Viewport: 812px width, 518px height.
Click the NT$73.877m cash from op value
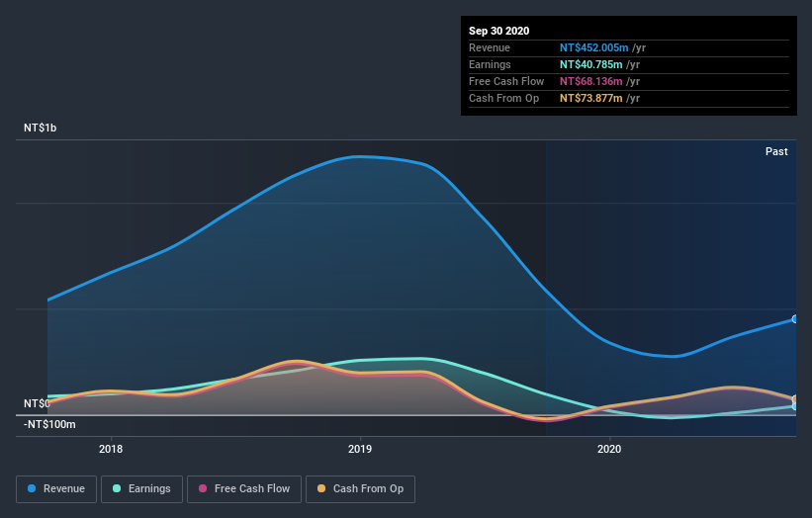click(590, 98)
